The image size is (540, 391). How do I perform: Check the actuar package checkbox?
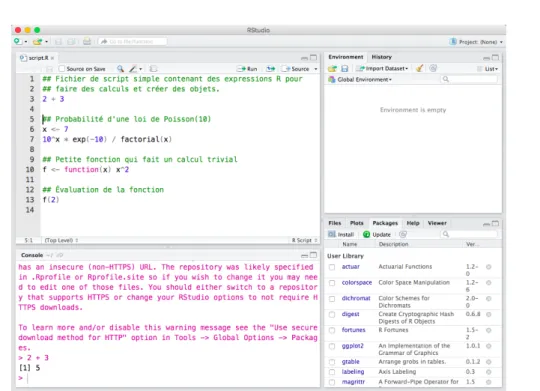tap(332, 267)
